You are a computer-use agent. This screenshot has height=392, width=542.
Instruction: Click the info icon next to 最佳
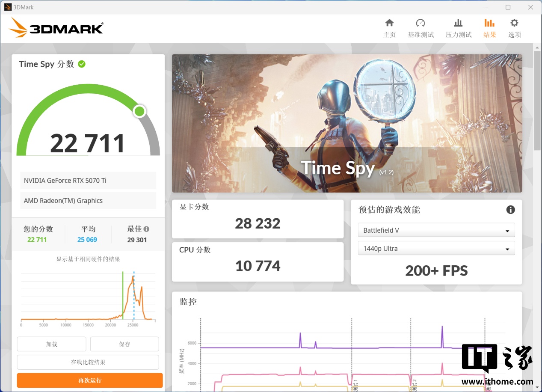(x=146, y=229)
